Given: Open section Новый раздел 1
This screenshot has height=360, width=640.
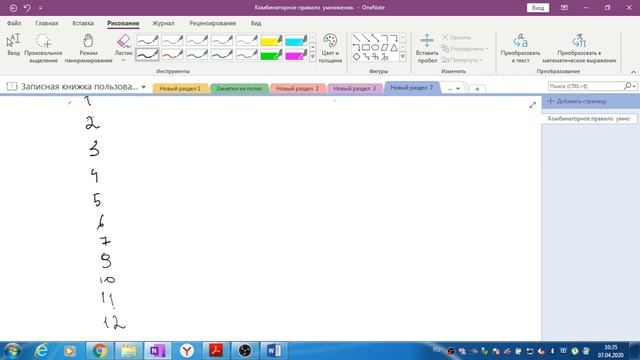Looking at the screenshot, I should coord(180,88).
